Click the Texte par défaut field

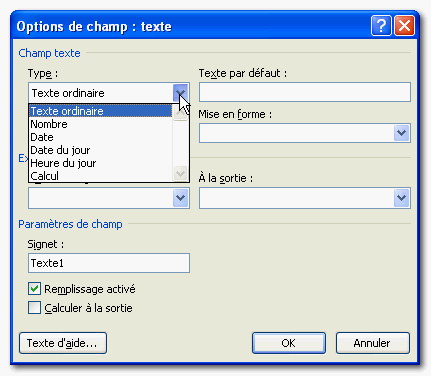305,92
